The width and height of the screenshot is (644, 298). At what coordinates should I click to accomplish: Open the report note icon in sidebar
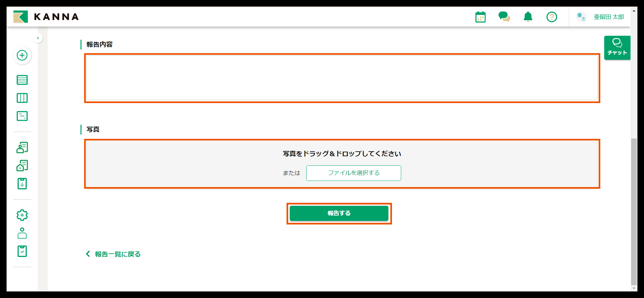(22, 116)
